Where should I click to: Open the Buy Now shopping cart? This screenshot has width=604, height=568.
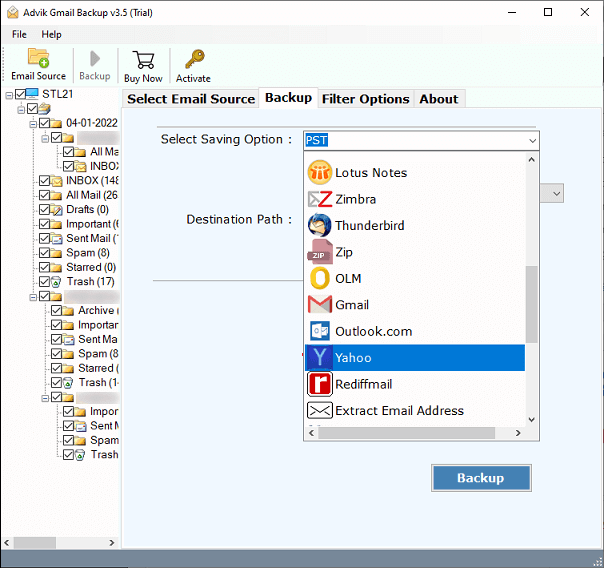[x=143, y=60]
